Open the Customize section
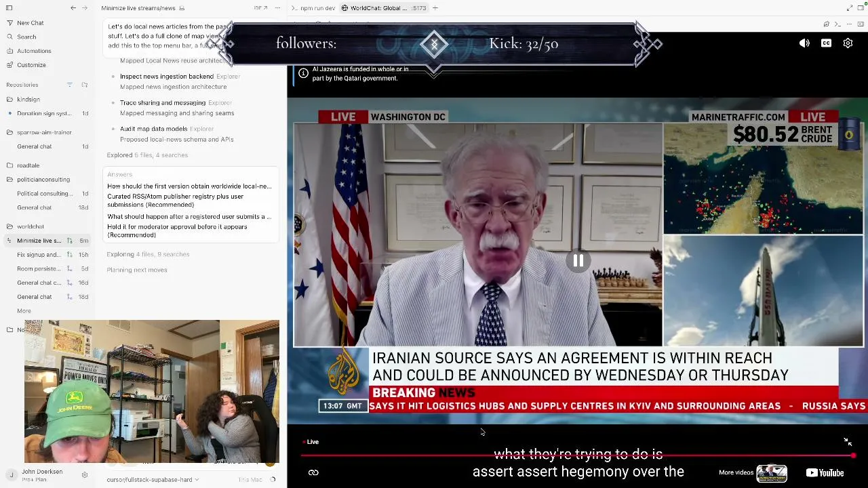Screen dimensions: 868x488 tap(31, 65)
